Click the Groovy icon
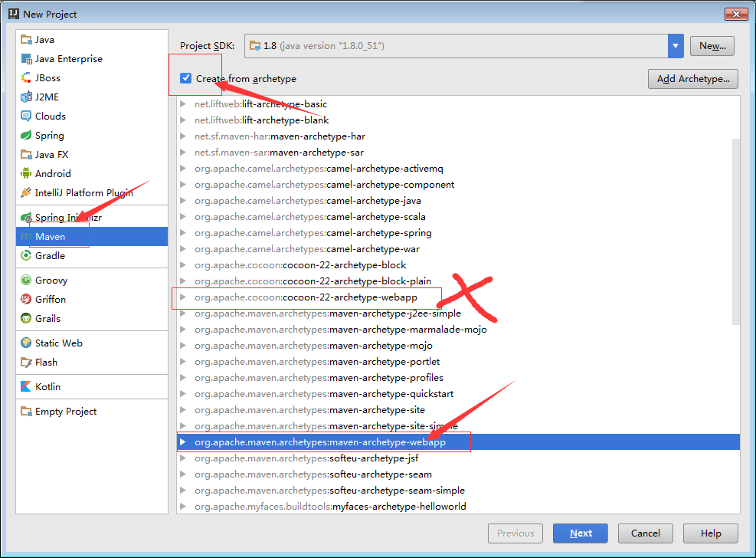The height and width of the screenshot is (558, 756). pyautogui.click(x=26, y=281)
